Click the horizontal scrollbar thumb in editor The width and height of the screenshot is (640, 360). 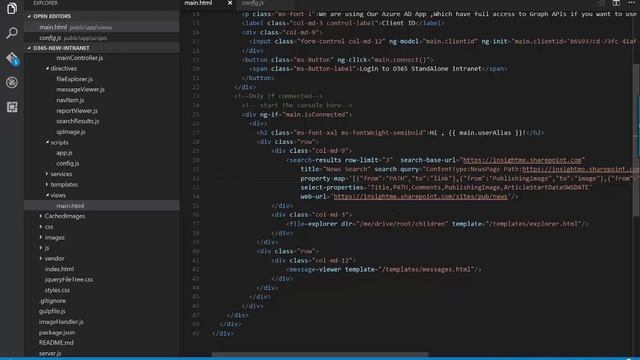(x=320, y=355)
